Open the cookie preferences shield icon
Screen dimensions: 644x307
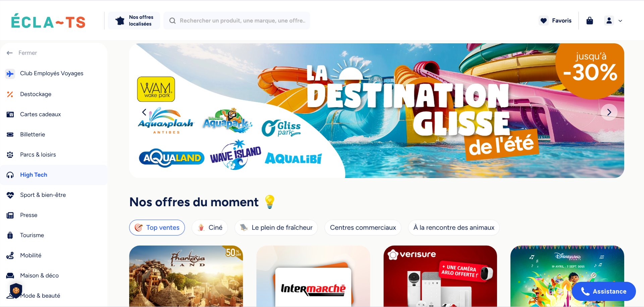(x=16, y=291)
